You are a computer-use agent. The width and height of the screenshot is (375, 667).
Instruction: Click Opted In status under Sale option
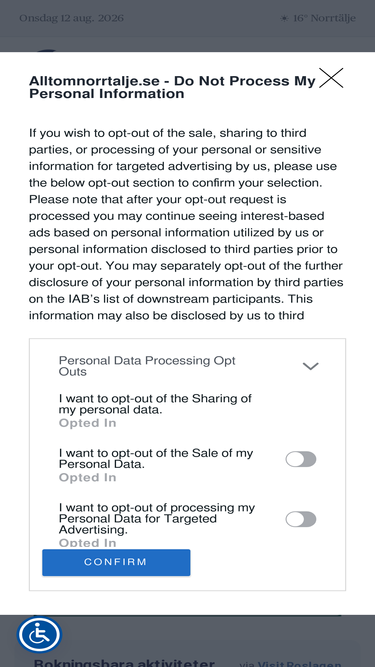click(x=87, y=478)
